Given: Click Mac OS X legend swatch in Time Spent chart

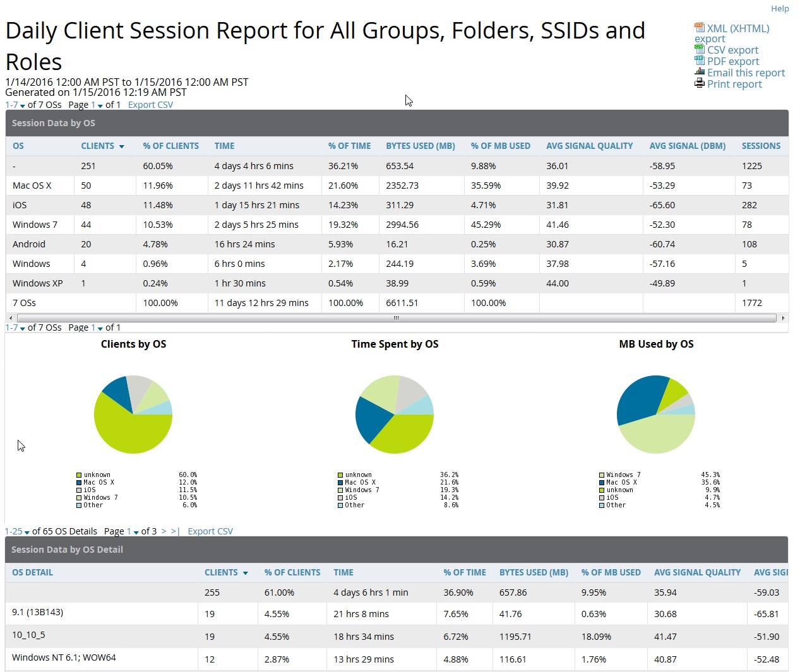Looking at the screenshot, I should click(x=340, y=483).
